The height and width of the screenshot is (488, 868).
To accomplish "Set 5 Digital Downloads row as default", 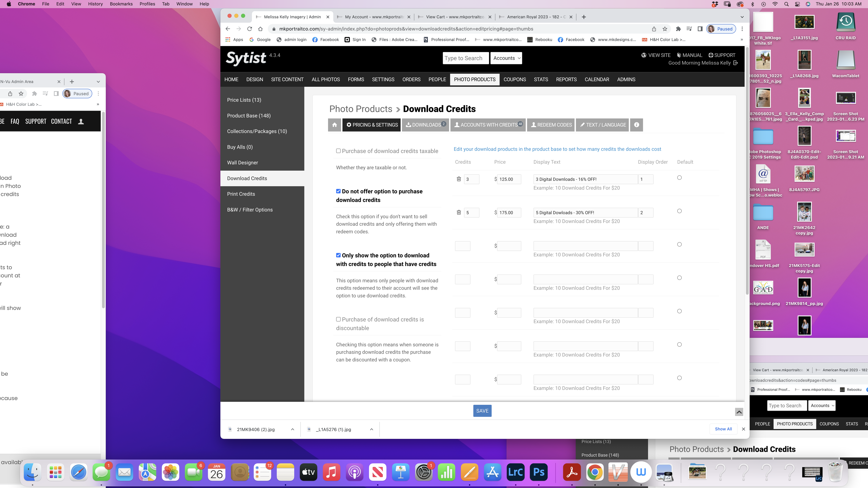I will pos(679,211).
